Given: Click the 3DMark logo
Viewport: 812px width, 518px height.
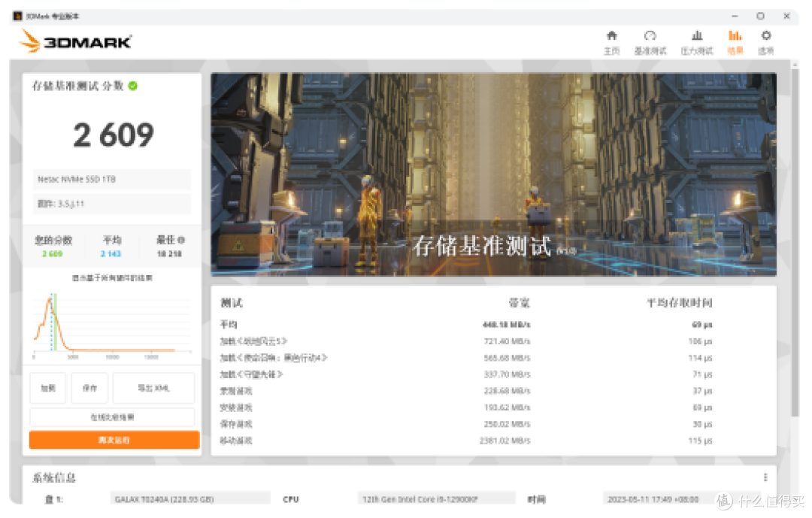Looking at the screenshot, I should point(75,41).
